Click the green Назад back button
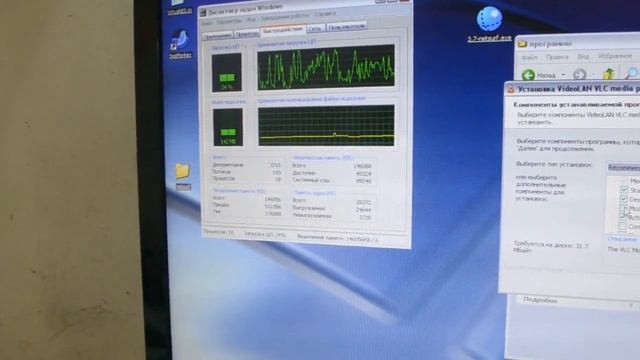The width and height of the screenshot is (640, 360). tap(538, 75)
